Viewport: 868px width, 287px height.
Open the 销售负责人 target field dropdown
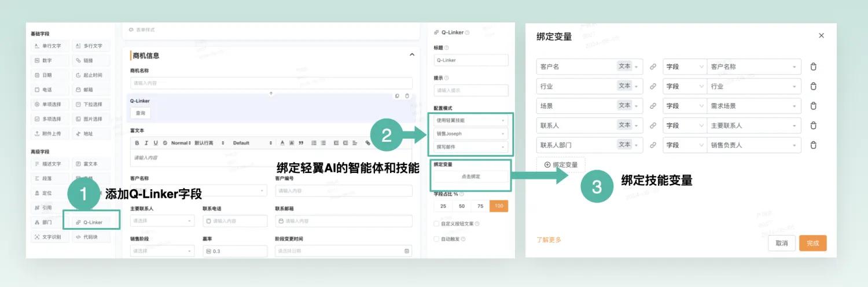(x=754, y=145)
